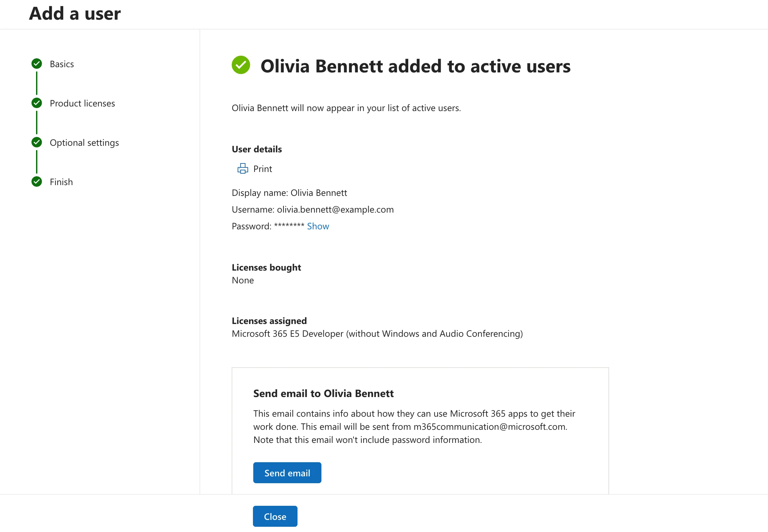Viewport: 768px width, 532px height.
Task: Click the username olivia.bennett@example.com text
Action: click(335, 210)
